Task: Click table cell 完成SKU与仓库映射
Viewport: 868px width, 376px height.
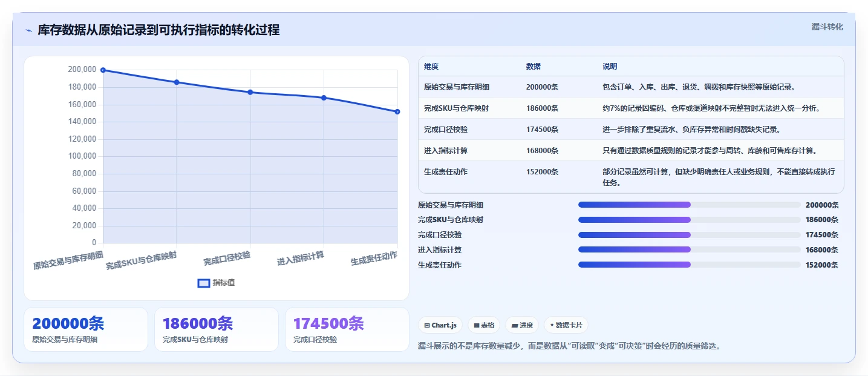Action: pyautogui.click(x=457, y=108)
